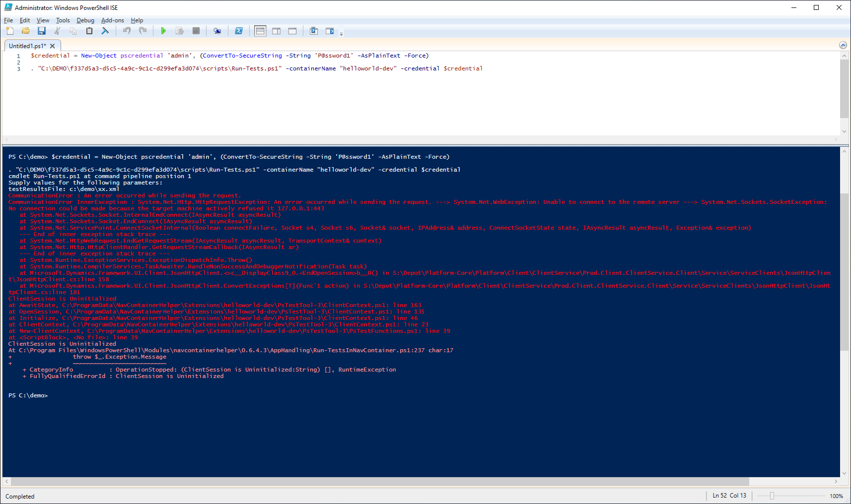Open the Debug menu
This screenshot has height=504, width=851.
point(85,20)
